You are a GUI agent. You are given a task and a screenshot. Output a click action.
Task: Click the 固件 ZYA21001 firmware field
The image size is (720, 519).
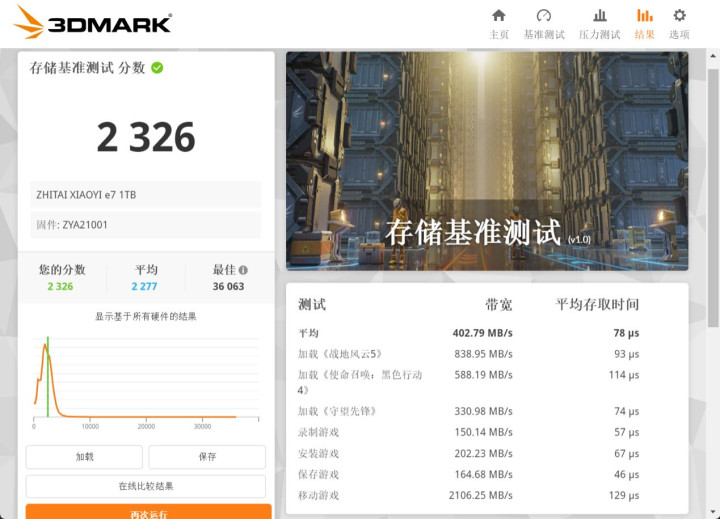coord(146,225)
